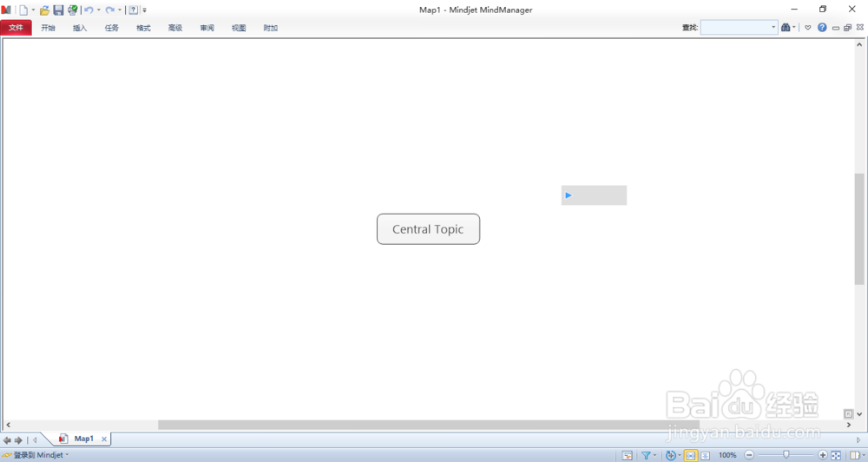This screenshot has width=868, height=462.
Task: Click the print icon with green check
Action: 73,10
